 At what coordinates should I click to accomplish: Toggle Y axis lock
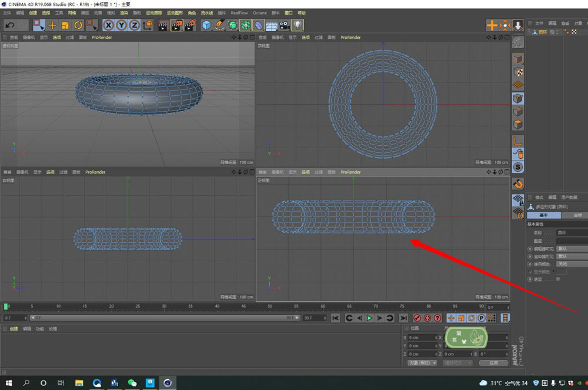[x=121, y=25]
